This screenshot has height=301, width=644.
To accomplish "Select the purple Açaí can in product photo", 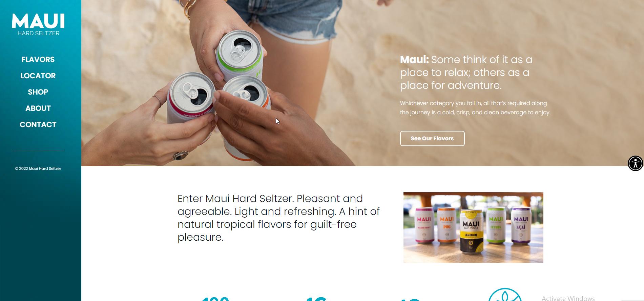I will pyautogui.click(x=521, y=225).
